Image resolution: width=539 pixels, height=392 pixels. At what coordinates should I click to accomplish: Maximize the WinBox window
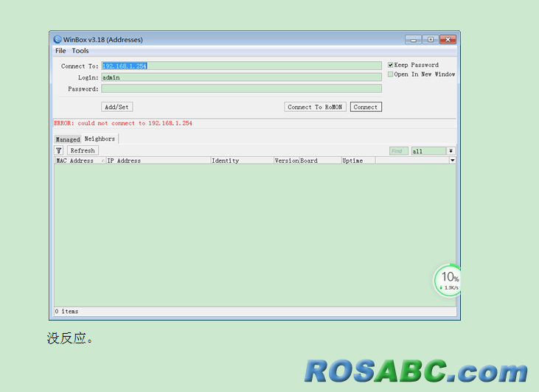click(x=431, y=40)
